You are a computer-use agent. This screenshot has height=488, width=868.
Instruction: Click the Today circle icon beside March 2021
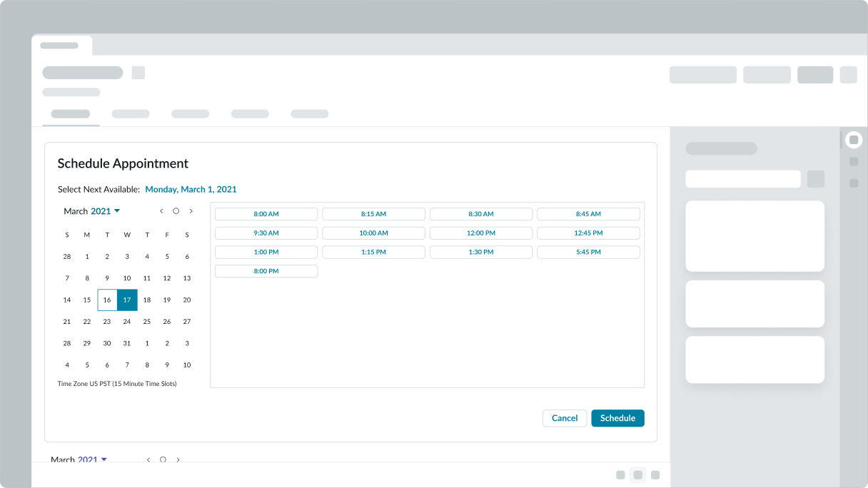(176, 211)
